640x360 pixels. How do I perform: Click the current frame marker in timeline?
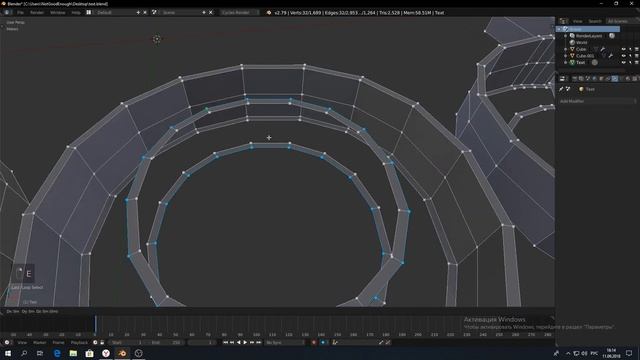(x=96, y=324)
